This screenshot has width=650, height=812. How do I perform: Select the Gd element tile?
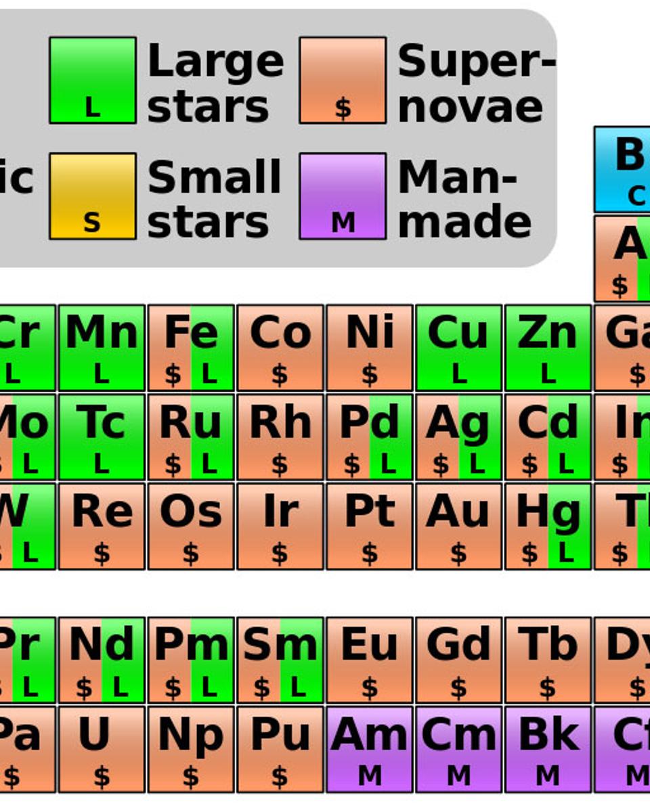459,660
